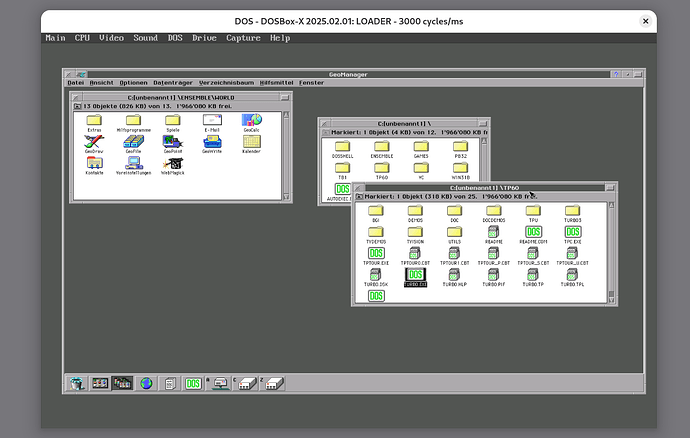Open the Datei menu

75,83
